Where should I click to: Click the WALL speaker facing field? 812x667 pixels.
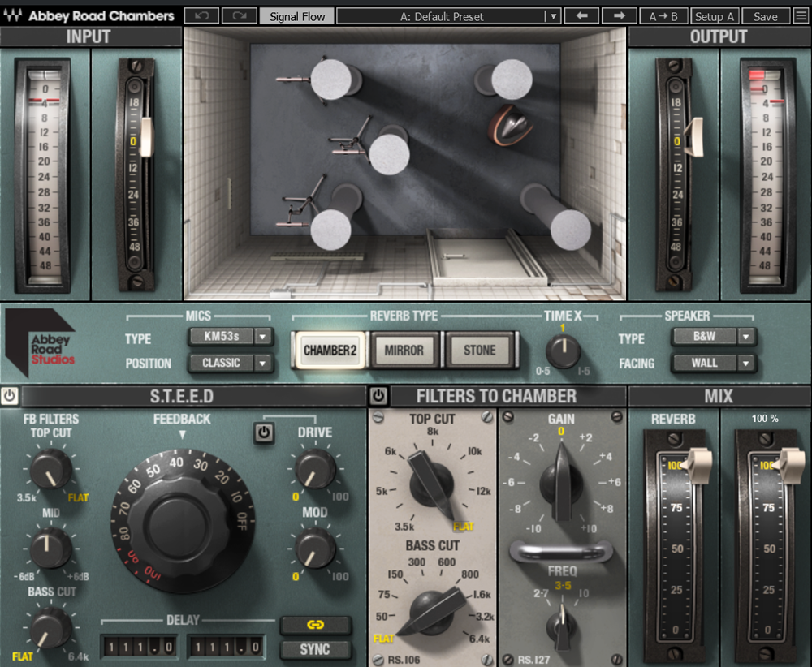coord(705,364)
